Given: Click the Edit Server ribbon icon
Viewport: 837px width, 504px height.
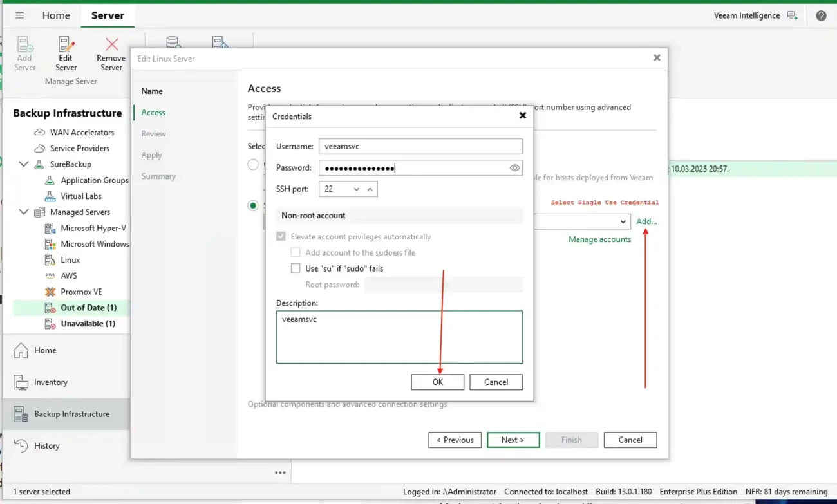Looking at the screenshot, I should point(66,45).
